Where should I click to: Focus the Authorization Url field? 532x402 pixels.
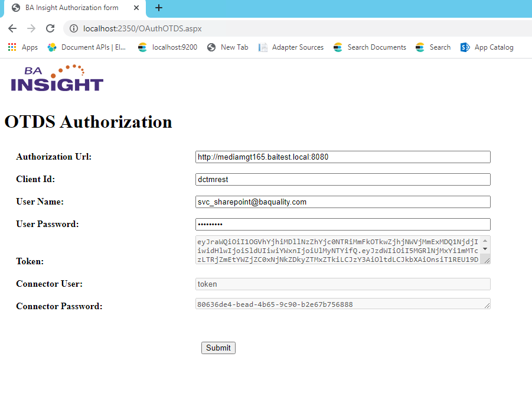pyautogui.click(x=342, y=157)
